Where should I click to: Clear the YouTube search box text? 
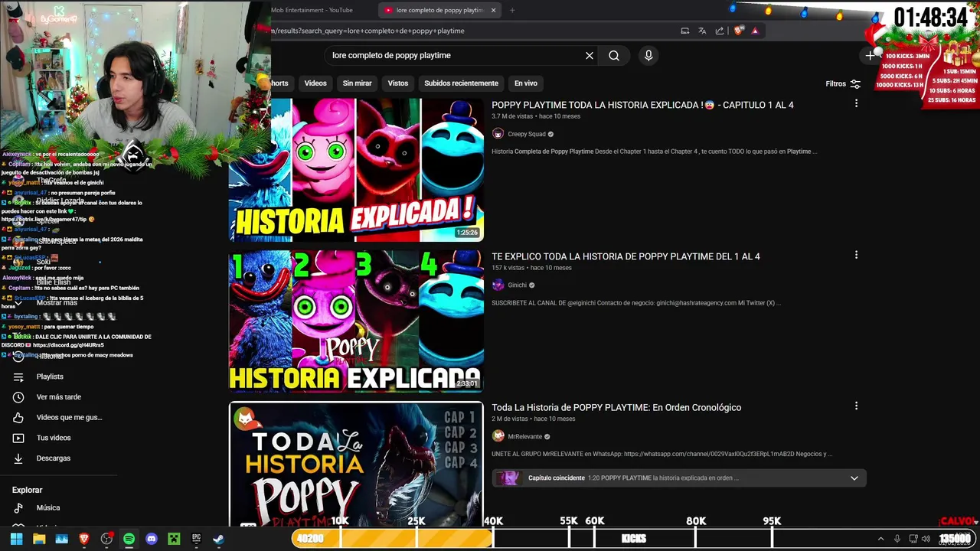click(590, 55)
